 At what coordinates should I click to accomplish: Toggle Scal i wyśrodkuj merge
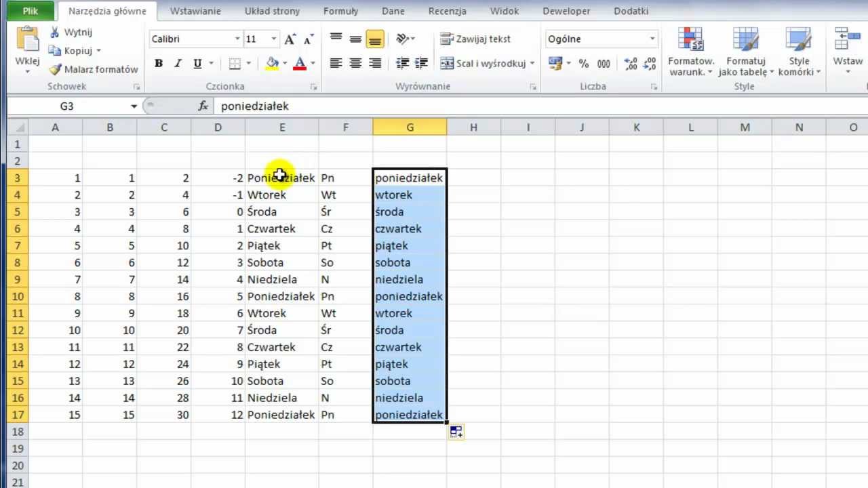coord(482,63)
